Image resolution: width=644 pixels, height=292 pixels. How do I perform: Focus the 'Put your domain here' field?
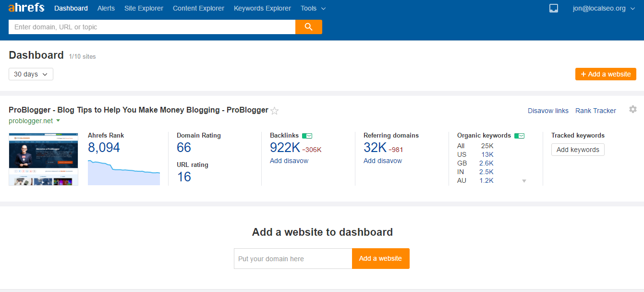293,258
